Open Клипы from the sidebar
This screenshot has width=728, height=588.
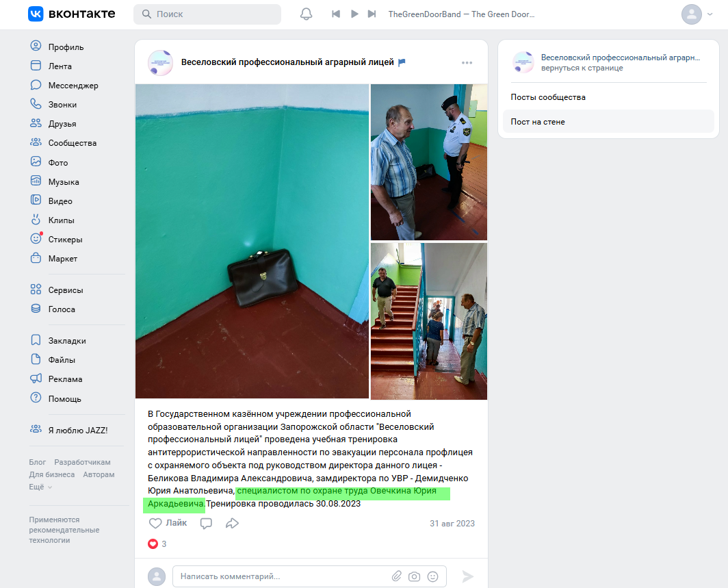pyautogui.click(x=36, y=220)
